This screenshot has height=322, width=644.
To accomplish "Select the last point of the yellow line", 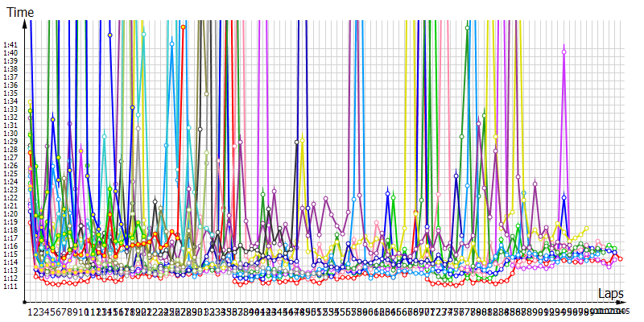I will pyautogui.click(x=586, y=229).
